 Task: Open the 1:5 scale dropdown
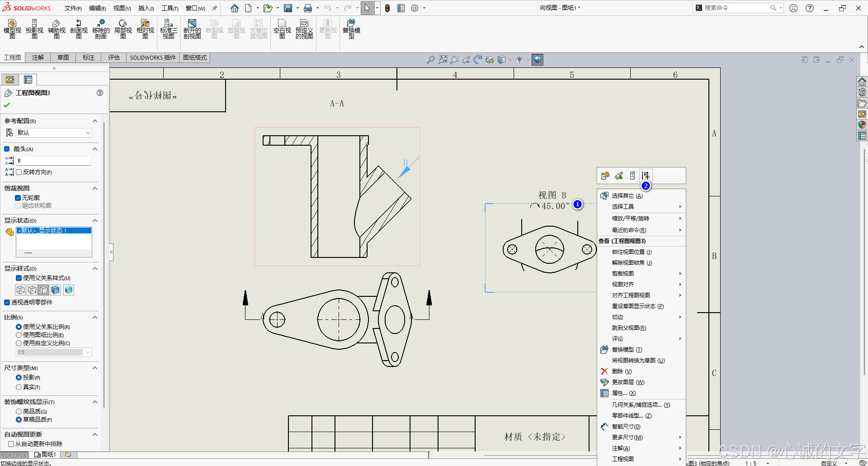point(54,352)
